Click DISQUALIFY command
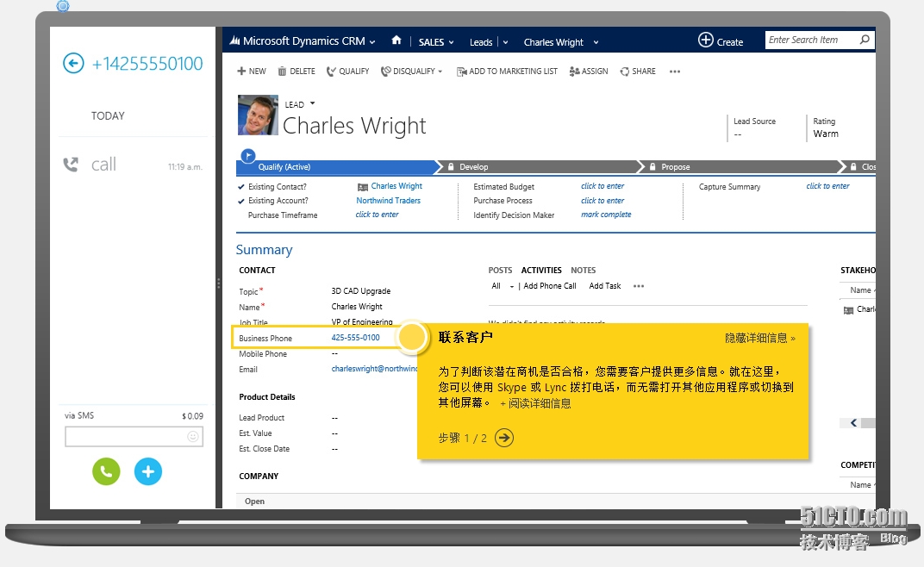This screenshot has height=567, width=924. (410, 72)
